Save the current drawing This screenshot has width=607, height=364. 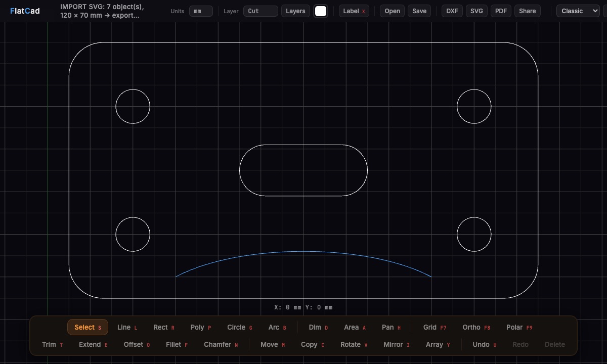[x=419, y=11]
